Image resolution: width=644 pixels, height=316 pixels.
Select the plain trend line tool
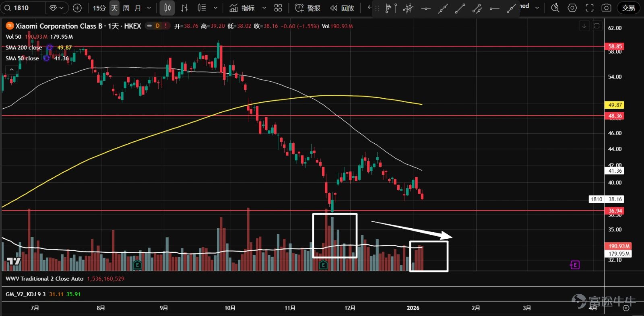[460, 8]
